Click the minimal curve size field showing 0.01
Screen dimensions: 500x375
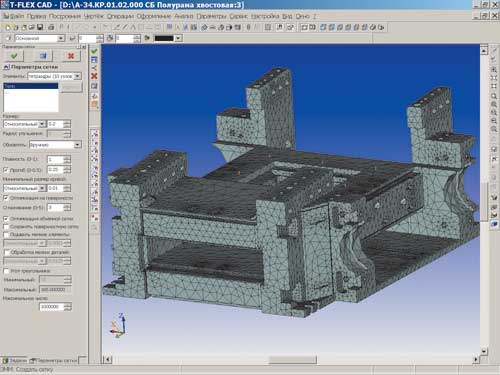[x=55, y=188]
